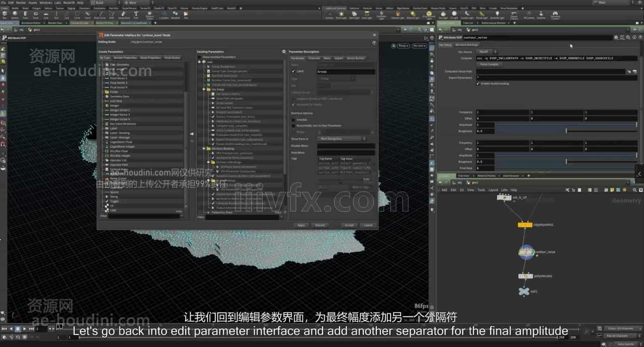Collapse the Attribute Bindings folder in tree
Screen dimensions: 644x347
click(x=204, y=149)
